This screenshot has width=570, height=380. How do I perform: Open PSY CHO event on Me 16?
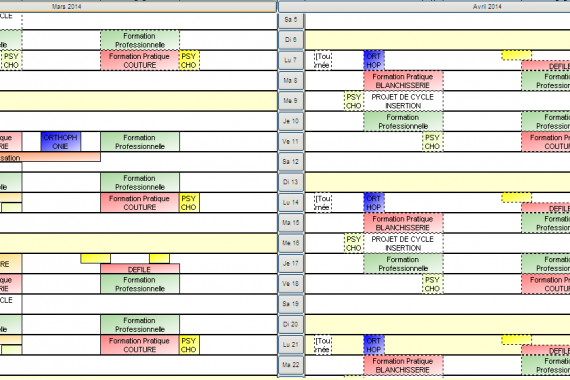tap(354, 243)
